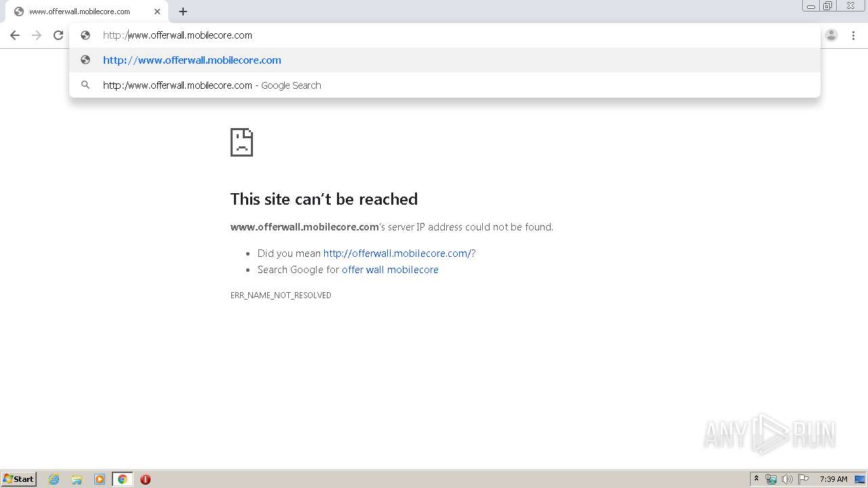Go back using the browser back arrow
The width and height of the screenshot is (868, 488).
(15, 35)
